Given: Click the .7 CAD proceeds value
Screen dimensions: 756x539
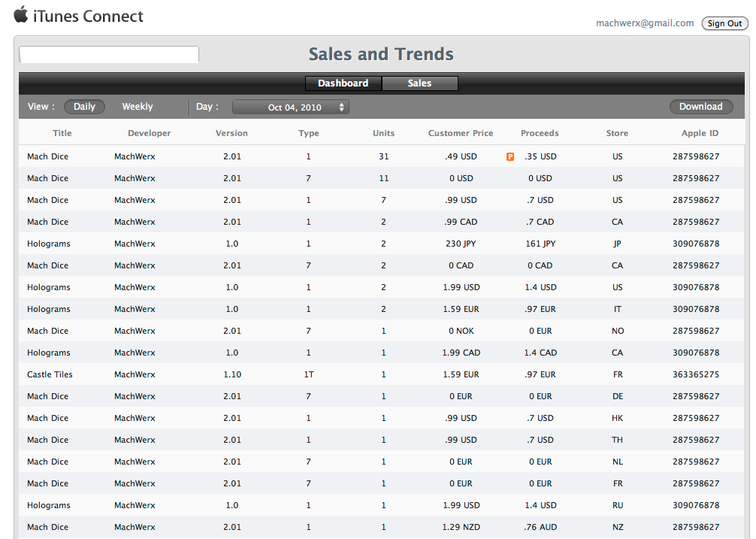Looking at the screenshot, I should (x=540, y=223).
